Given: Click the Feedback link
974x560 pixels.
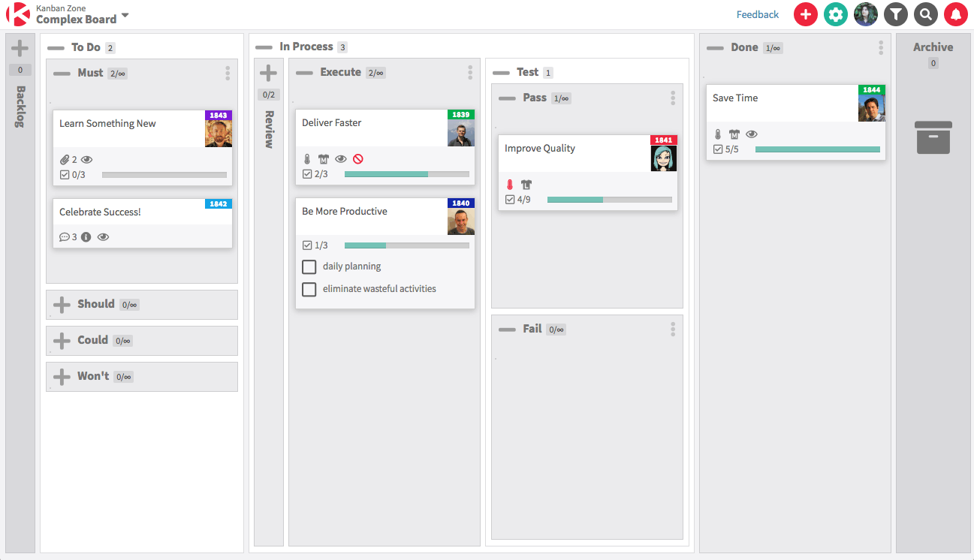Looking at the screenshot, I should (x=757, y=14).
